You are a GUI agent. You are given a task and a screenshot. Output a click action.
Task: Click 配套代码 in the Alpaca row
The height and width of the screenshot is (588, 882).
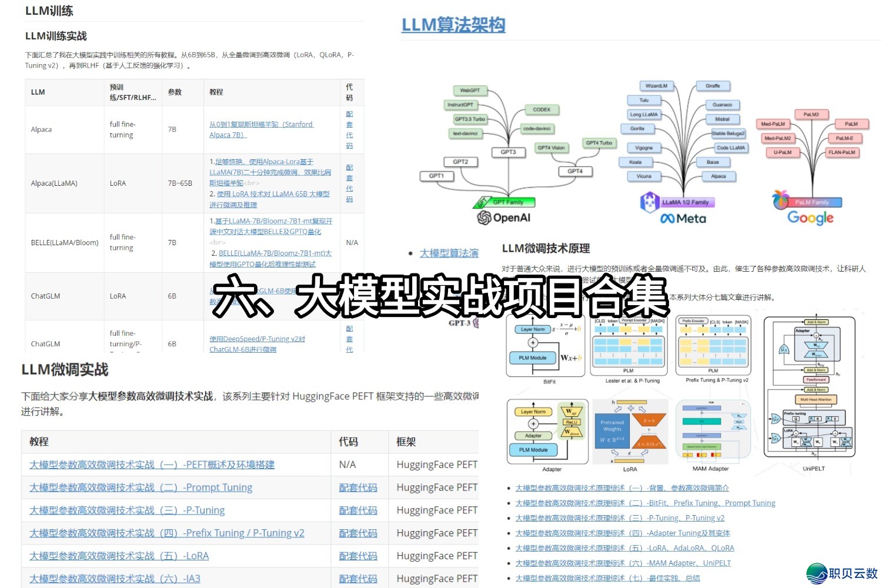350,129
